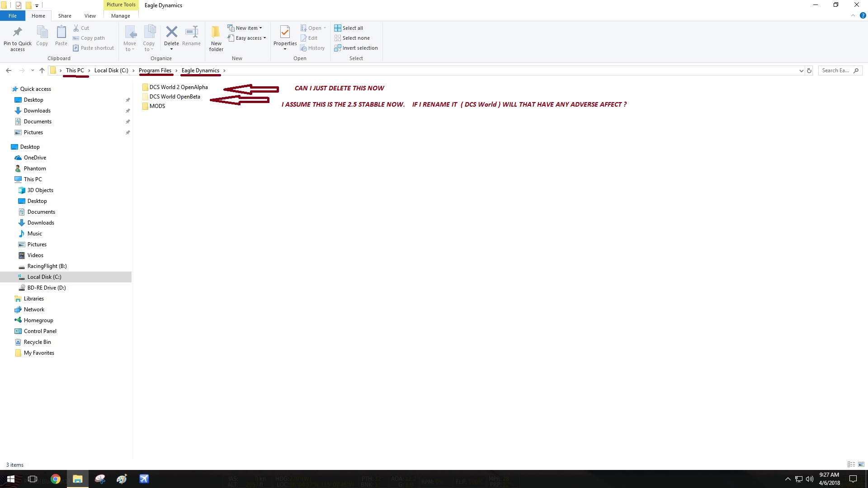
Task: Click Select all
Action: coord(349,28)
